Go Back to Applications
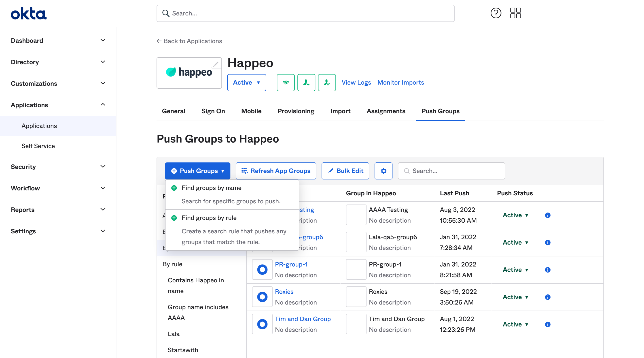The width and height of the screenshot is (644, 358). coord(189,41)
